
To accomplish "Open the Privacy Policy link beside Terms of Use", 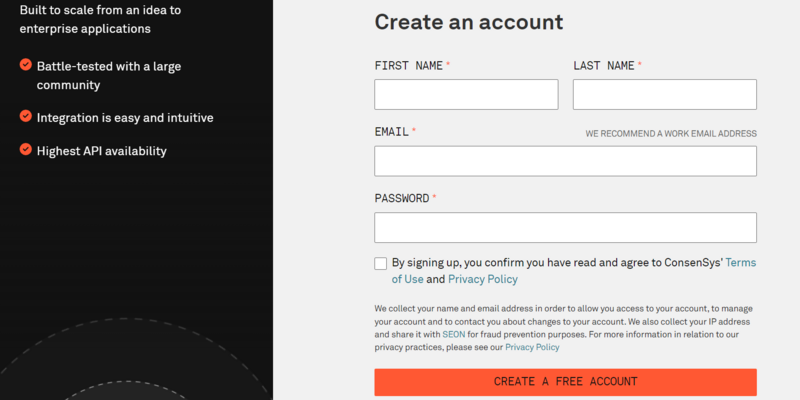I will [483, 279].
